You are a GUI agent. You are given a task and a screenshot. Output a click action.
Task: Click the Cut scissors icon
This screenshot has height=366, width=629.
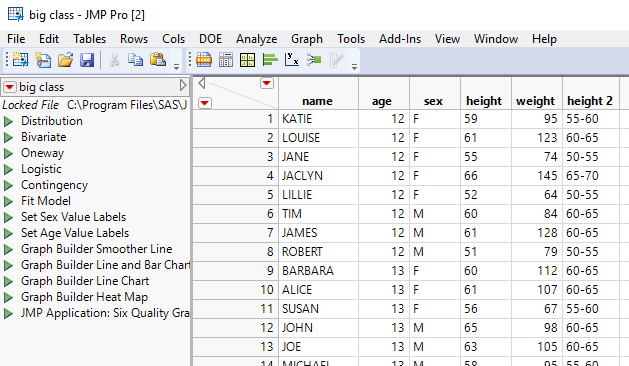pos(114,60)
